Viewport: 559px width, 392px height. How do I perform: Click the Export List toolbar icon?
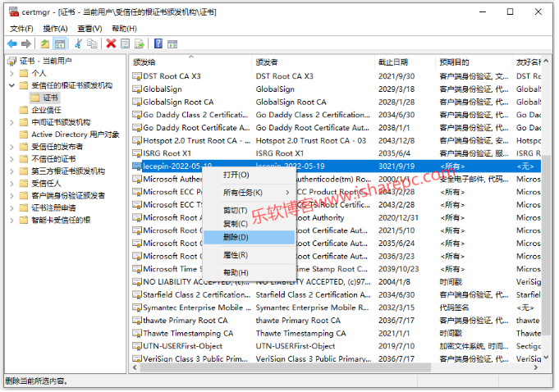point(140,43)
